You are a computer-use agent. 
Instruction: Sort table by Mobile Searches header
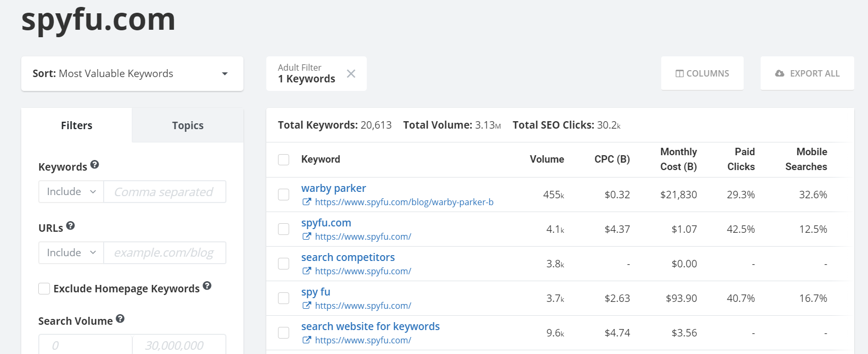pyautogui.click(x=806, y=159)
